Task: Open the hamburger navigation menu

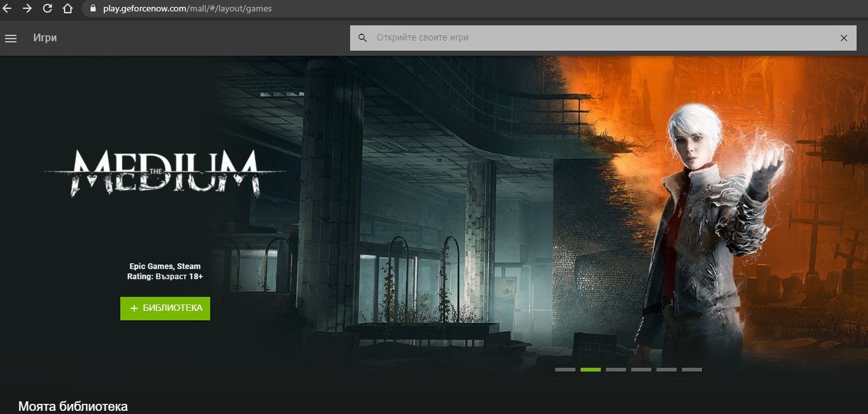Action: [x=11, y=38]
